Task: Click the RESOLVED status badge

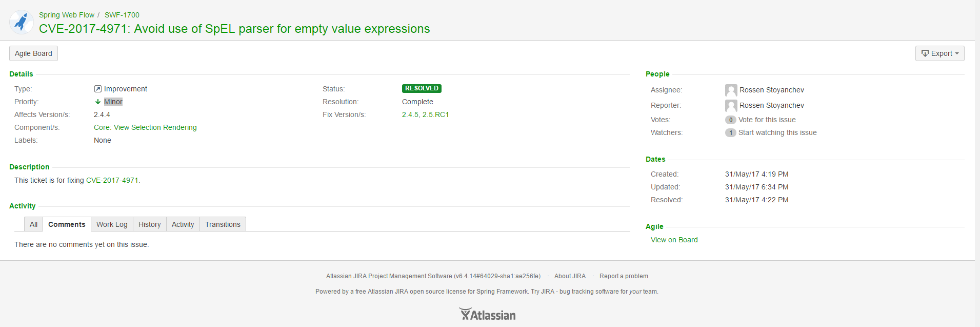Action: [x=422, y=88]
